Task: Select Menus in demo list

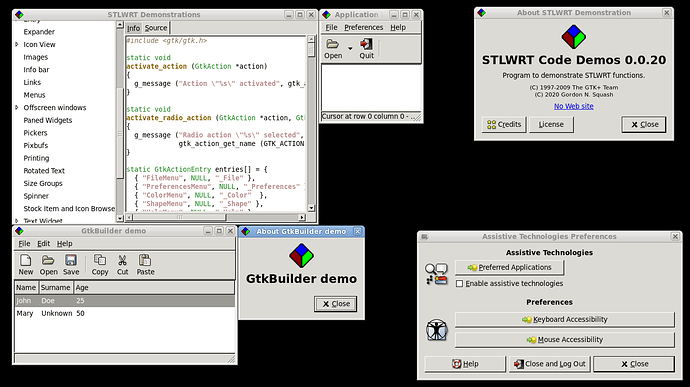Action: pos(34,95)
